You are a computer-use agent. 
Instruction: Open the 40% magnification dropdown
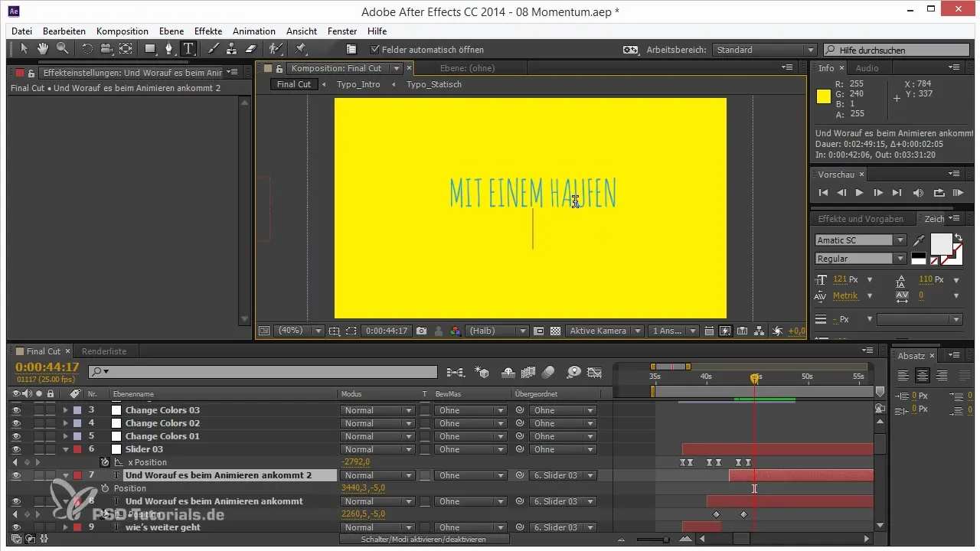(x=299, y=331)
